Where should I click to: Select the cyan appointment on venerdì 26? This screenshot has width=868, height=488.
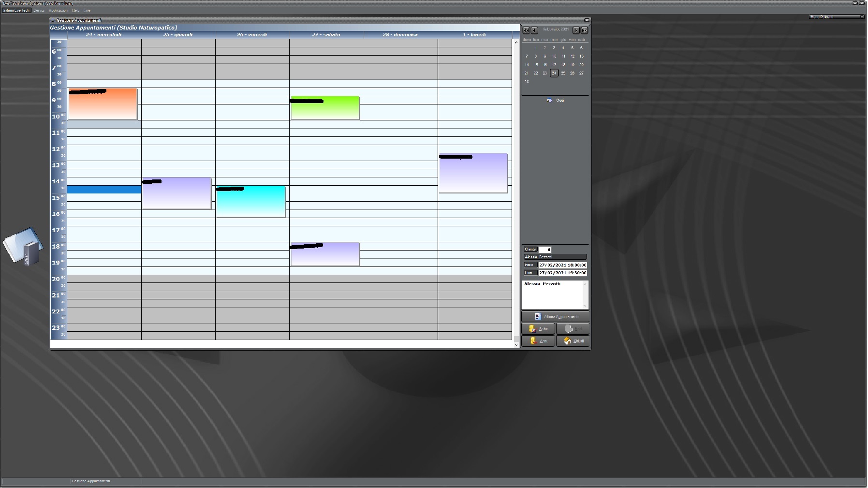click(251, 202)
